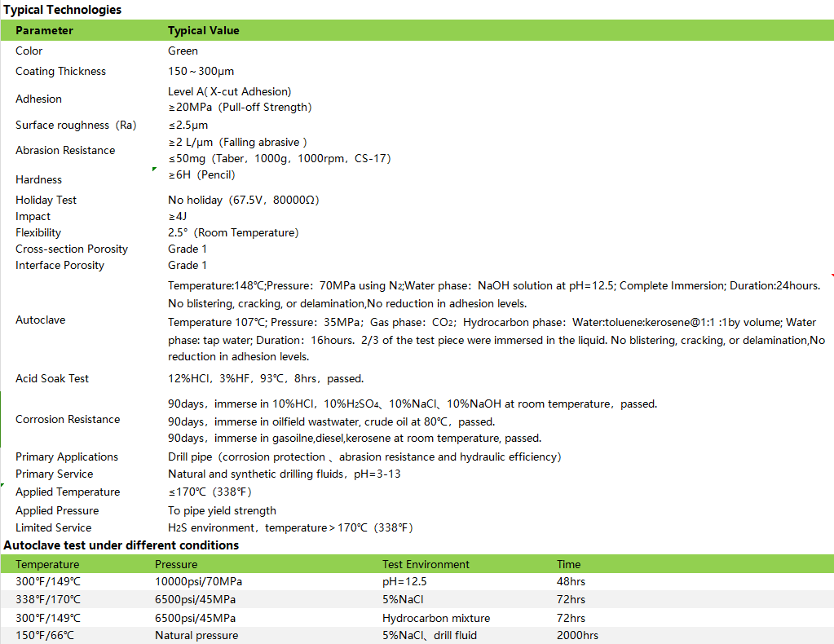Select the "Typical Value" header cell

pyautogui.click(x=203, y=31)
